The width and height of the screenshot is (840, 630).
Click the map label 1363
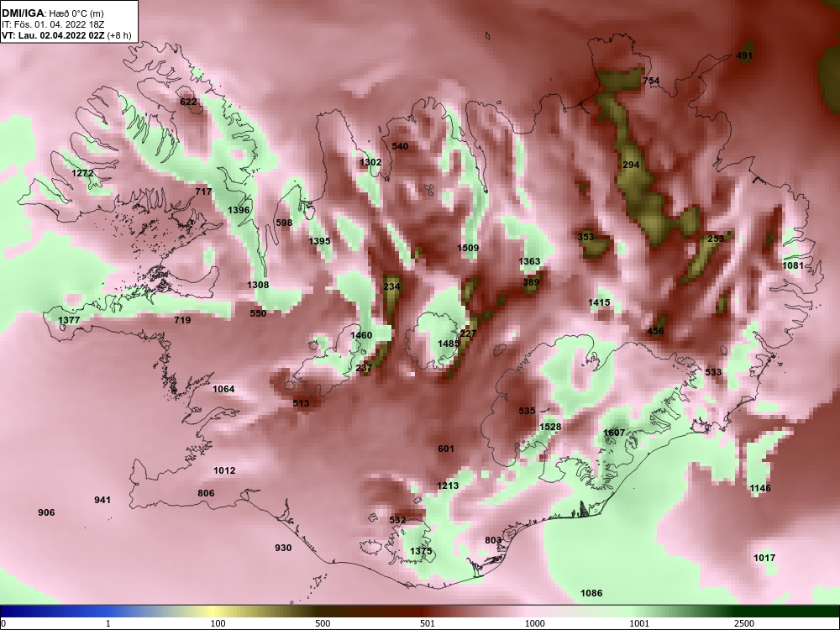tap(529, 261)
